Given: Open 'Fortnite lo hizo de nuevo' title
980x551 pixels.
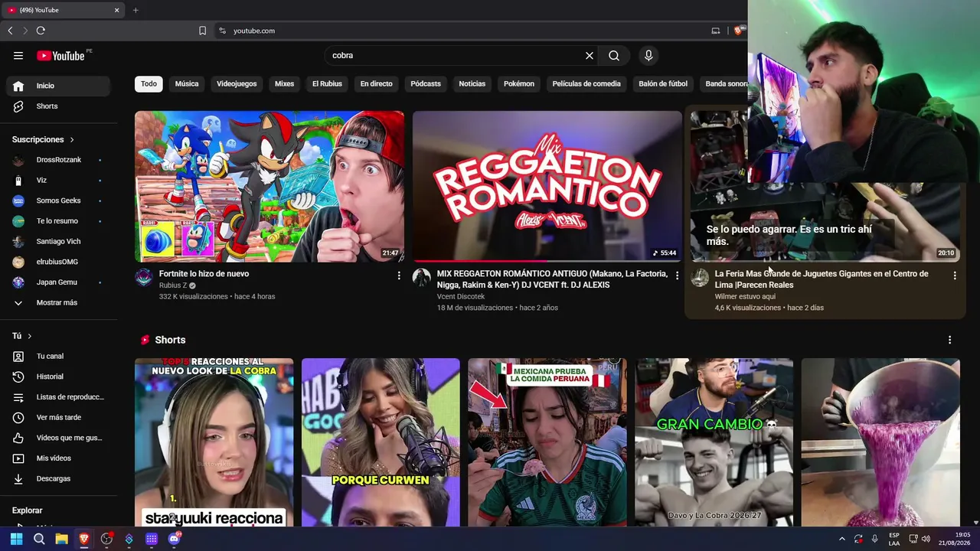Looking at the screenshot, I should point(204,274).
